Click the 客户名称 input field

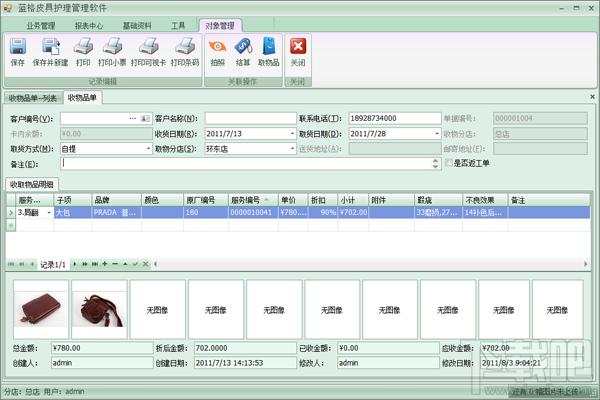[x=250, y=118]
